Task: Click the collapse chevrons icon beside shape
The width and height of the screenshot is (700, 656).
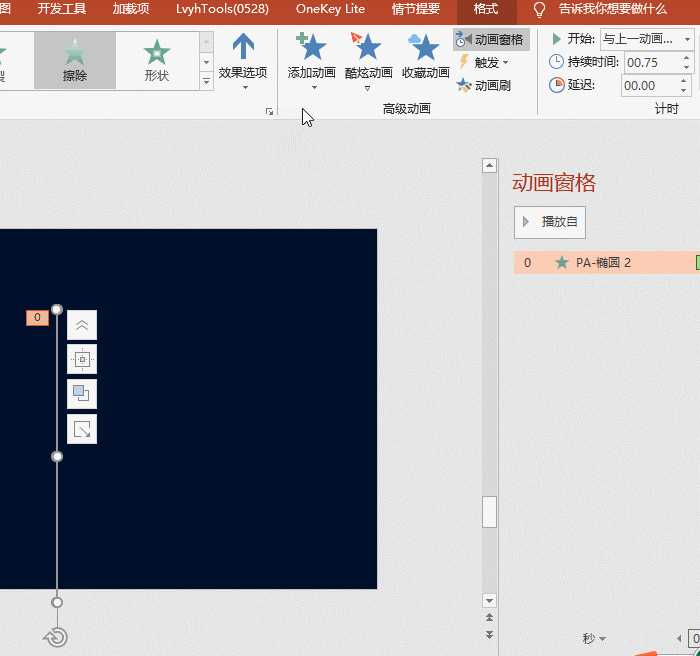Action: [x=82, y=325]
